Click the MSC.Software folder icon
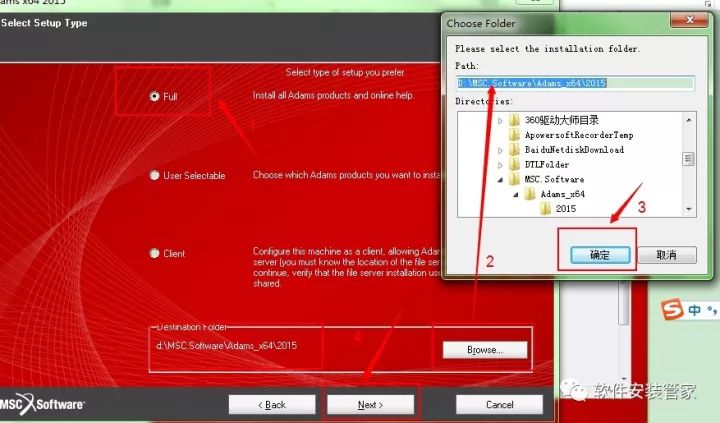Viewport: 720px width, 423px height. pos(514,179)
